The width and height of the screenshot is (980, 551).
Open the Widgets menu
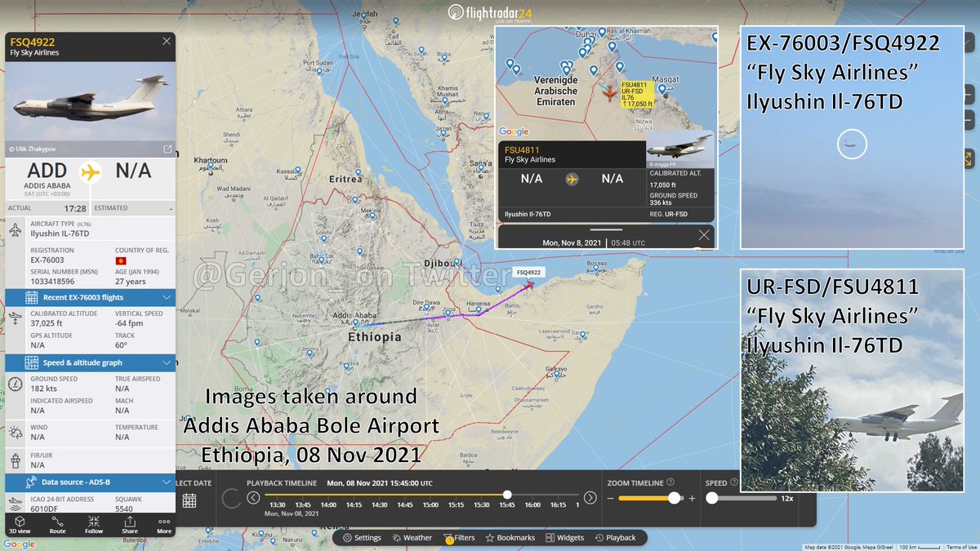pos(565,538)
